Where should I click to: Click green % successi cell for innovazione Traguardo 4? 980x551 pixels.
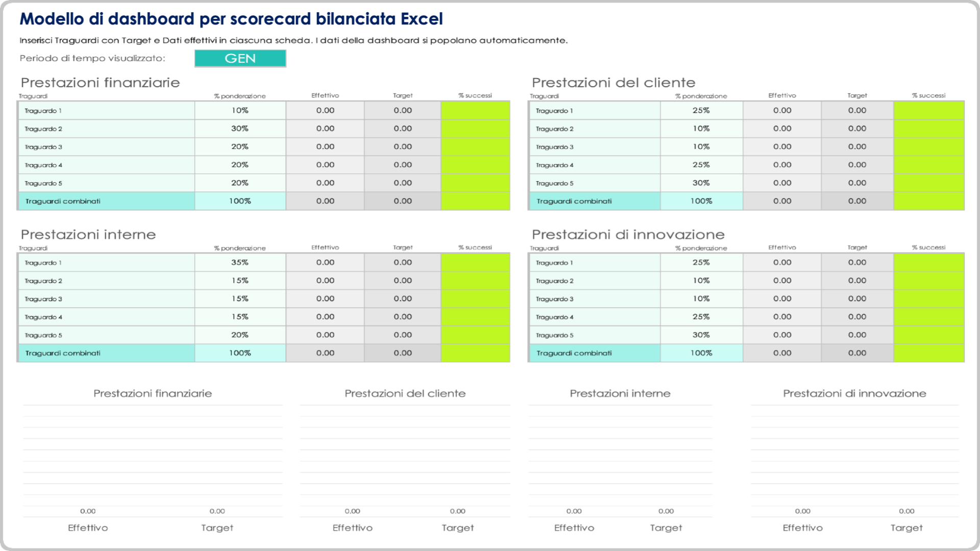click(929, 317)
